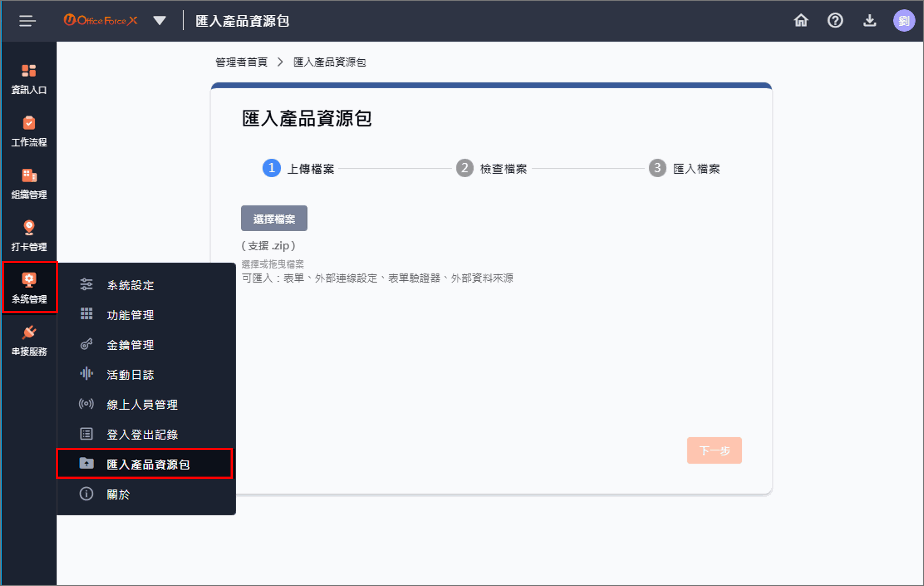Screen dimensions: 924x586
Task: Click the hamburger menu icon
Action: tap(27, 21)
